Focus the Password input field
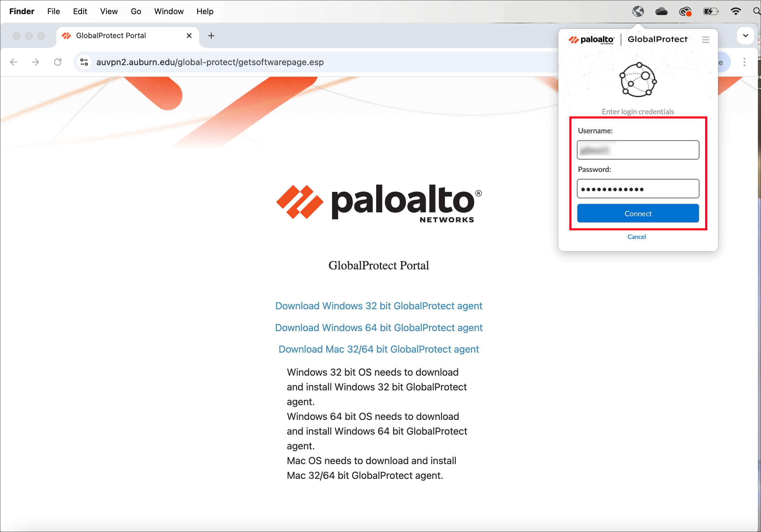 point(638,189)
